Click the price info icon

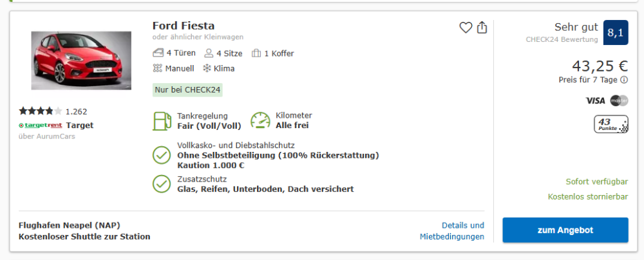click(624, 80)
